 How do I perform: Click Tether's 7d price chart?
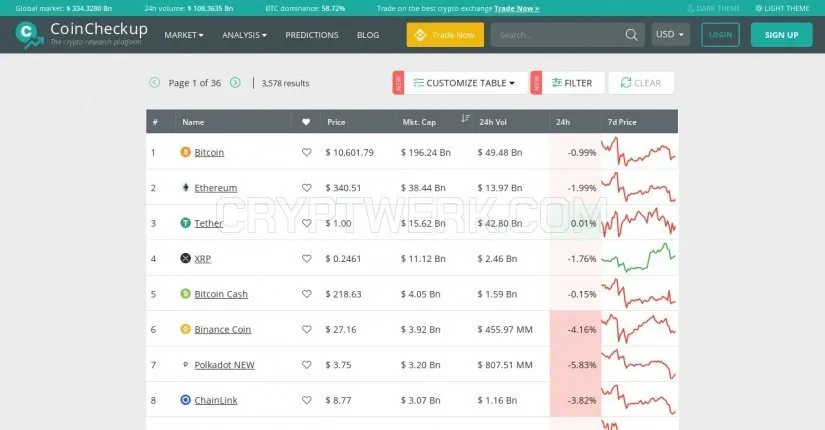point(638,222)
